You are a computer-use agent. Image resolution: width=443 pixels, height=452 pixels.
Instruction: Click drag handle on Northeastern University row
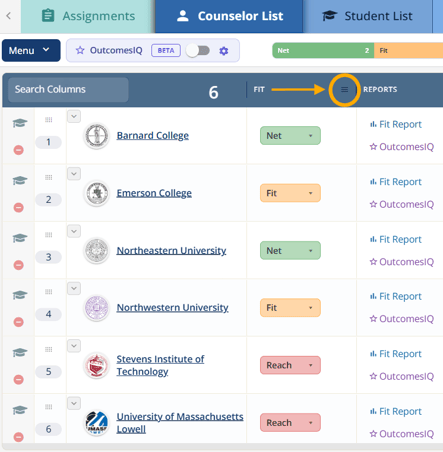[49, 235]
